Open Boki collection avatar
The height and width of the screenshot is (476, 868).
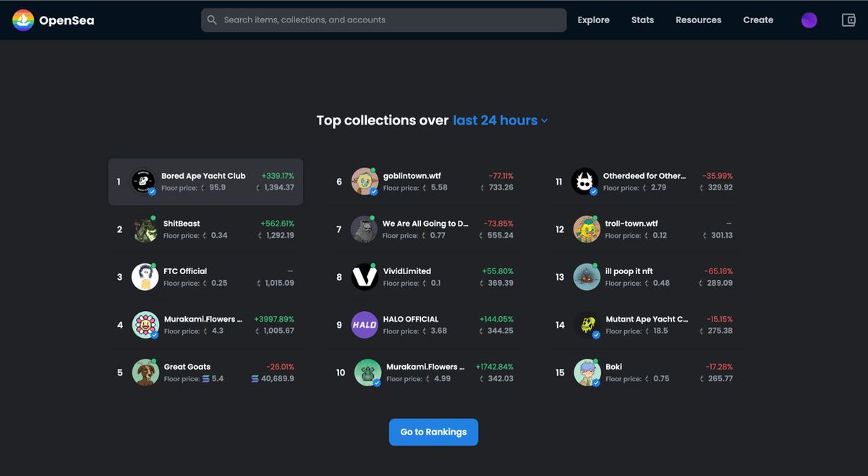587,373
